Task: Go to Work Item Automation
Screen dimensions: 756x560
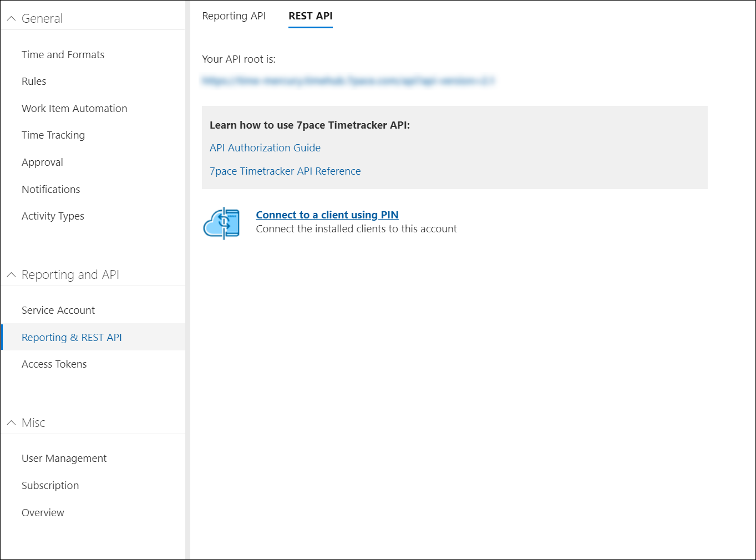Action: click(x=74, y=108)
